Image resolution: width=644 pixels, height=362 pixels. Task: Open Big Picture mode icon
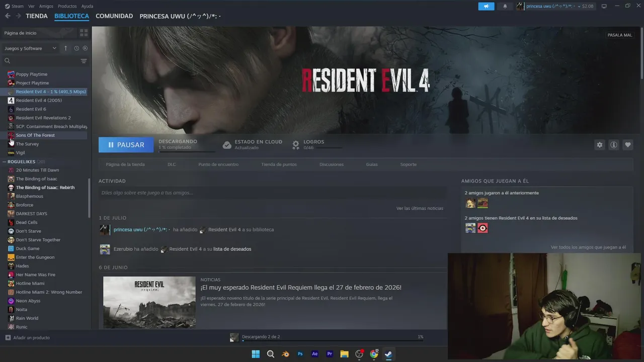point(604,6)
